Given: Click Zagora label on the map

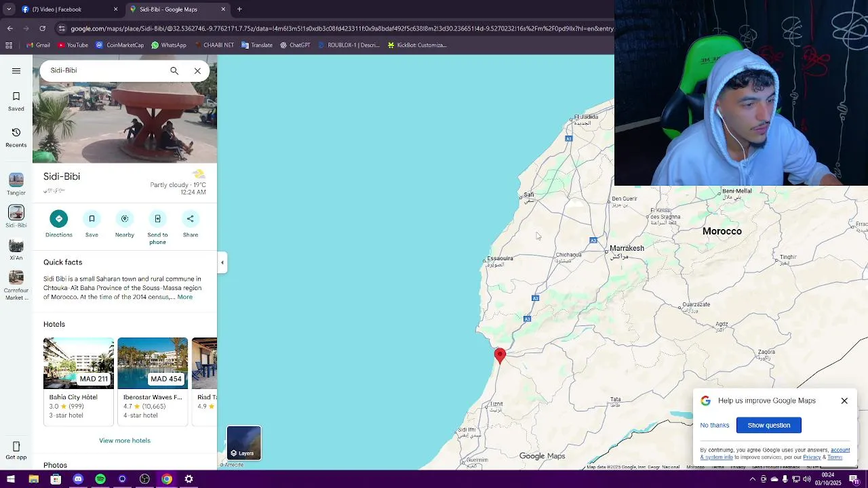Looking at the screenshot, I should [x=766, y=352].
